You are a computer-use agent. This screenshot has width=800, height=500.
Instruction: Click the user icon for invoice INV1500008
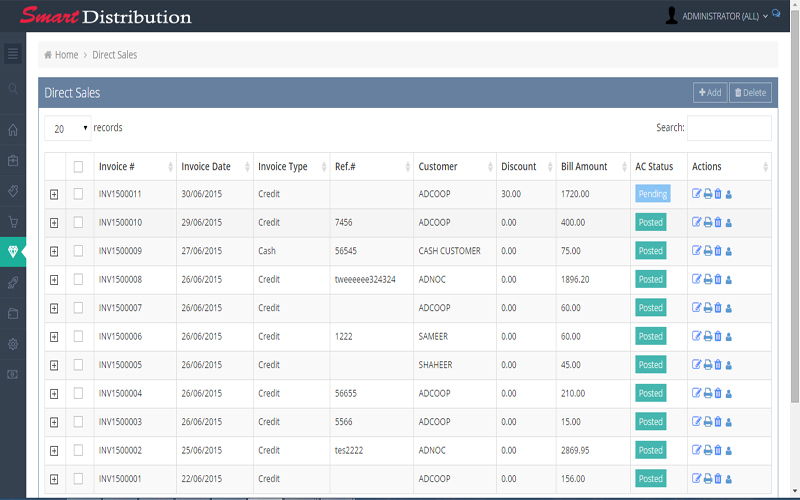(729, 280)
